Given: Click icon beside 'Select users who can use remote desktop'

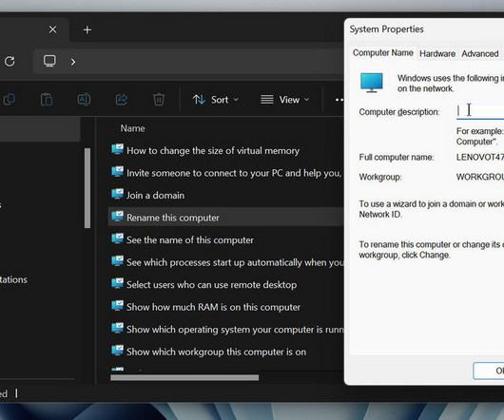Looking at the screenshot, I should coord(117,283).
